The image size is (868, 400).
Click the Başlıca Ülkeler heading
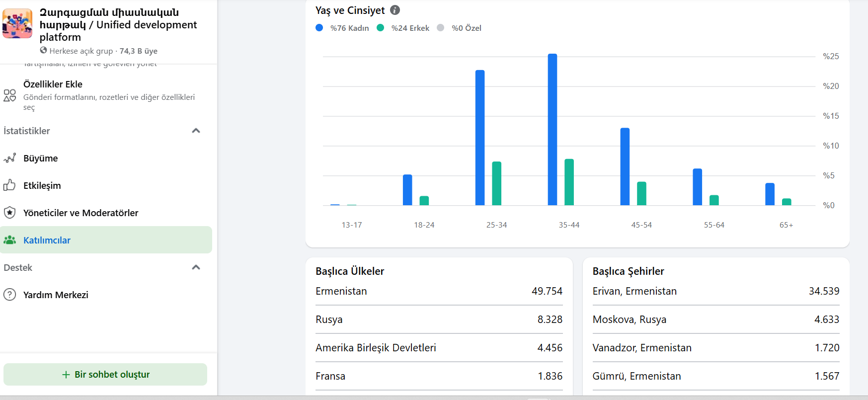pyautogui.click(x=350, y=271)
